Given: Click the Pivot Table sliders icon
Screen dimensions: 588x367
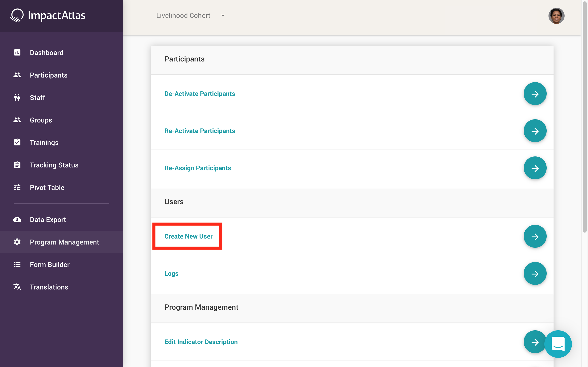Looking at the screenshot, I should pyautogui.click(x=17, y=187).
